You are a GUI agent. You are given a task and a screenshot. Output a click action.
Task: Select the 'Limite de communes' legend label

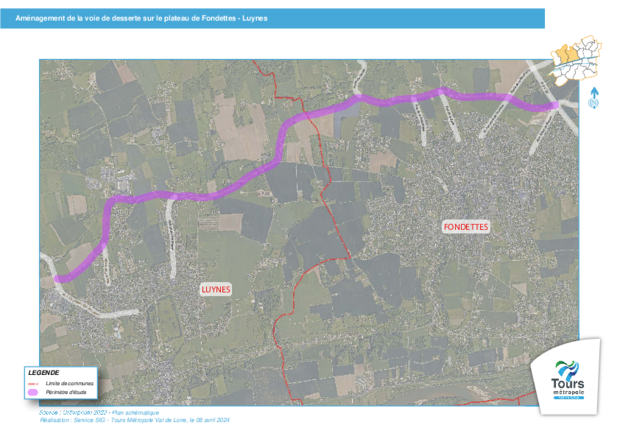[x=70, y=383]
